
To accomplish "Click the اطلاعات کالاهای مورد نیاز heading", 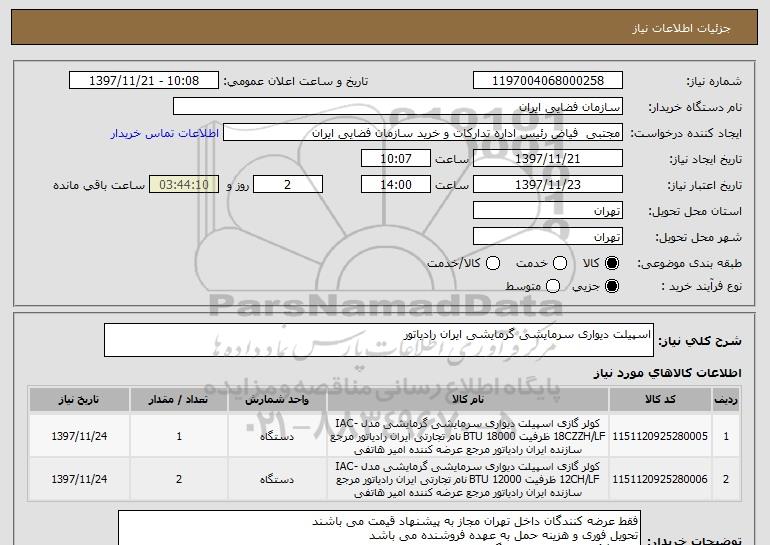I will coord(667,373).
